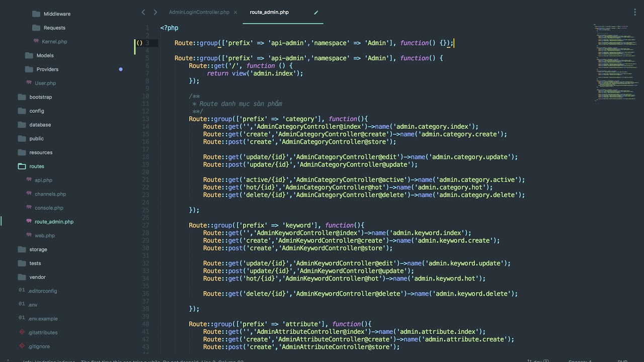The width and height of the screenshot is (644, 362).
Task: Switch to the AdminLoginController.php tab
Action: pyautogui.click(x=199, y=12)
